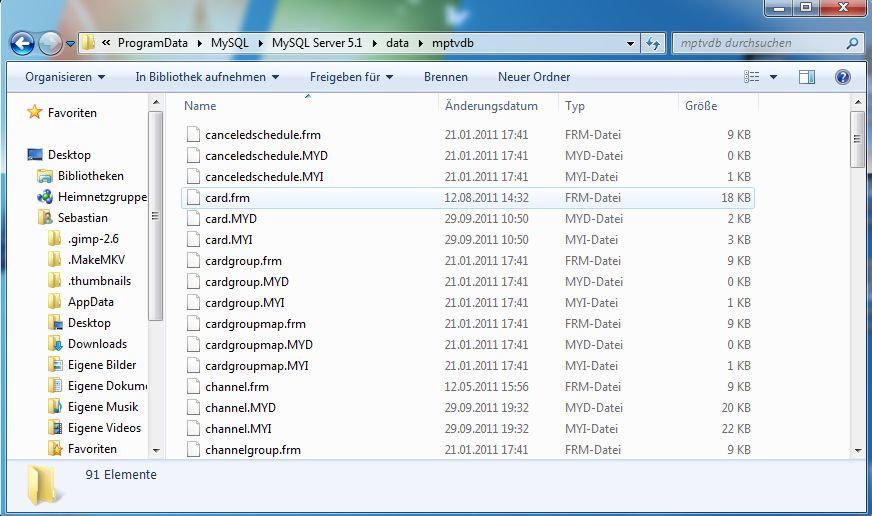
Task: Open In Bibliothek aufnehmen menu
Action: pyautogui.click(x=207, y=77)
